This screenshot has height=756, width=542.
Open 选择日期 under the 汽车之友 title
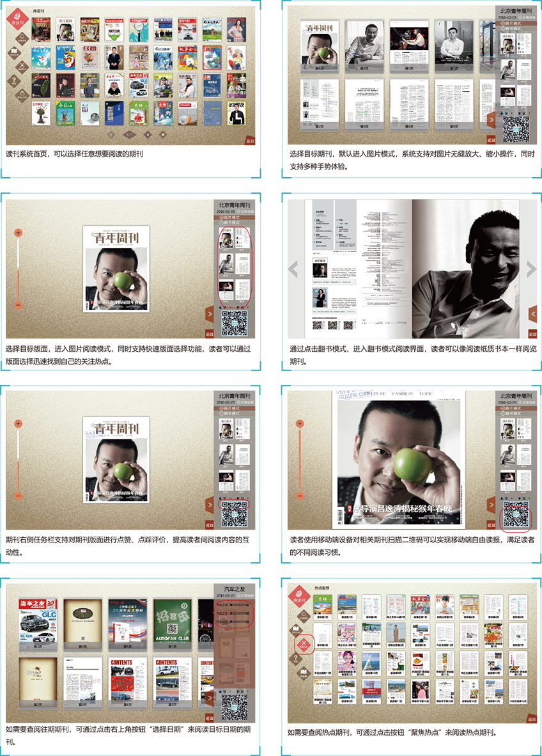[247, 596]
